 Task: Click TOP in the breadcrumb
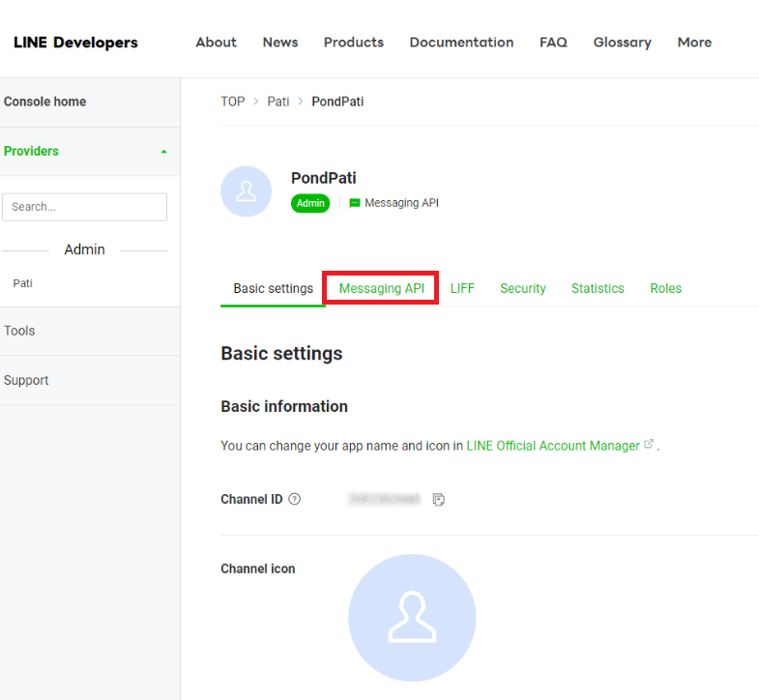233,102
